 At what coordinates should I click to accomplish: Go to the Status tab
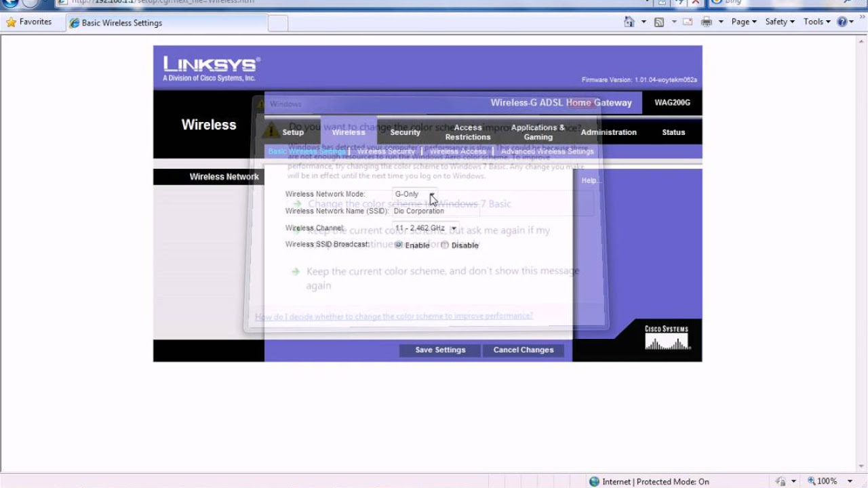click(673, 132)
